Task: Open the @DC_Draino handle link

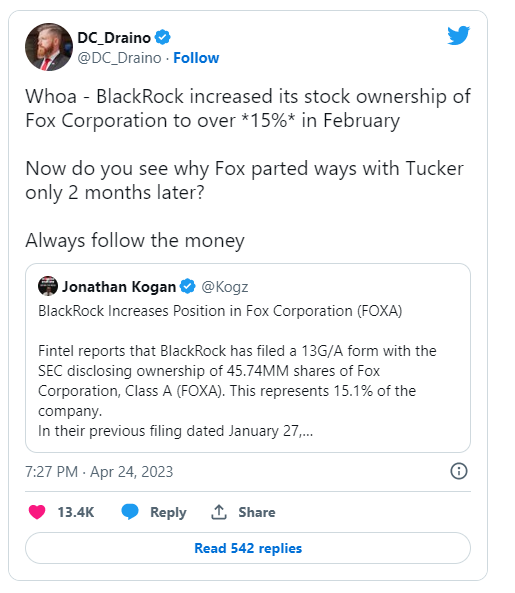Action: pyautogui.click(x=119, y=58)
